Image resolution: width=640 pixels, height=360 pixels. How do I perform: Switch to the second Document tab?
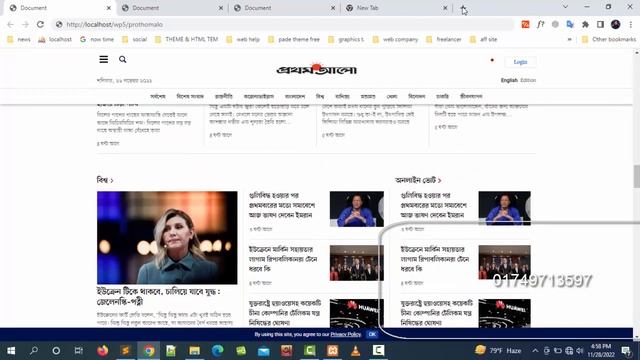[171, 8]
